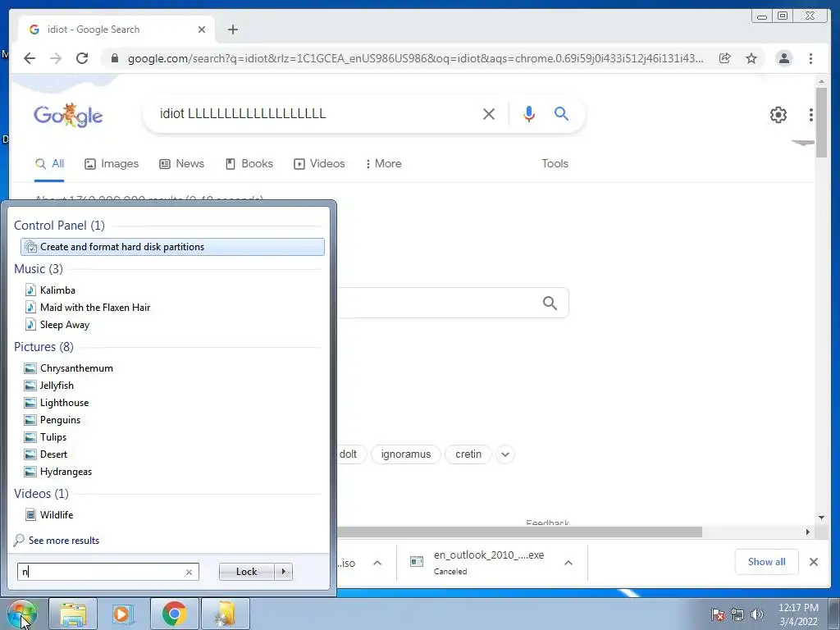Click the 'Pictures (8)' category header
This screenshot has width=840, height=630.
[44, 347]
